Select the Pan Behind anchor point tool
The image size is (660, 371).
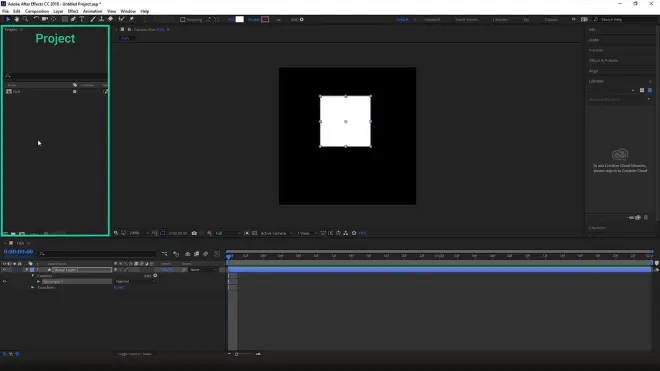click(x=53, y=19)
